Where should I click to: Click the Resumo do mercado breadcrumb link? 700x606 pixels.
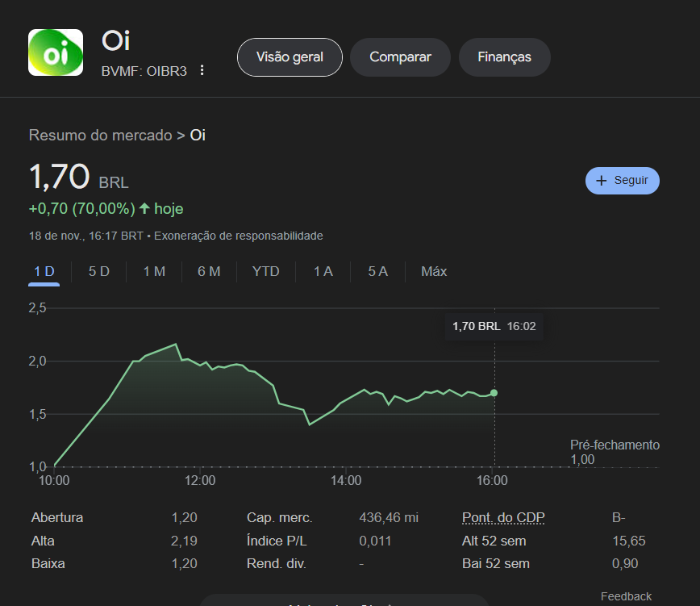coord(101,135)
